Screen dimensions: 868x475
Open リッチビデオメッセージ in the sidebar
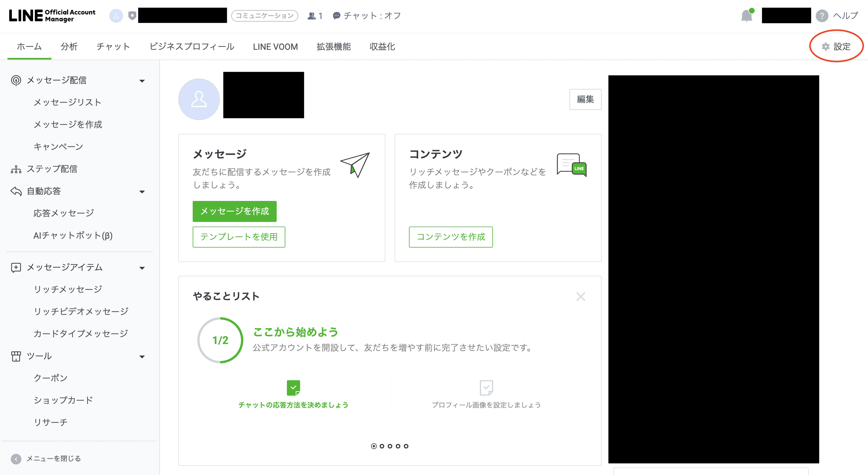(81, 311)
